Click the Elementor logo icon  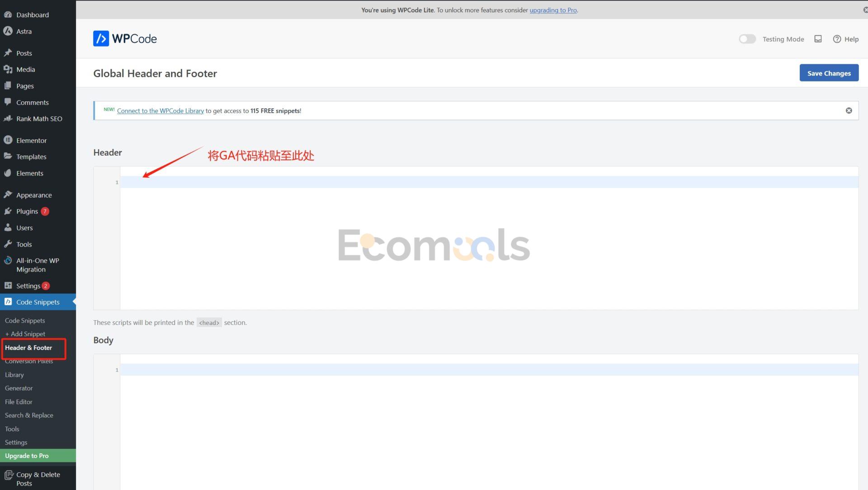[x=8, y=140]
